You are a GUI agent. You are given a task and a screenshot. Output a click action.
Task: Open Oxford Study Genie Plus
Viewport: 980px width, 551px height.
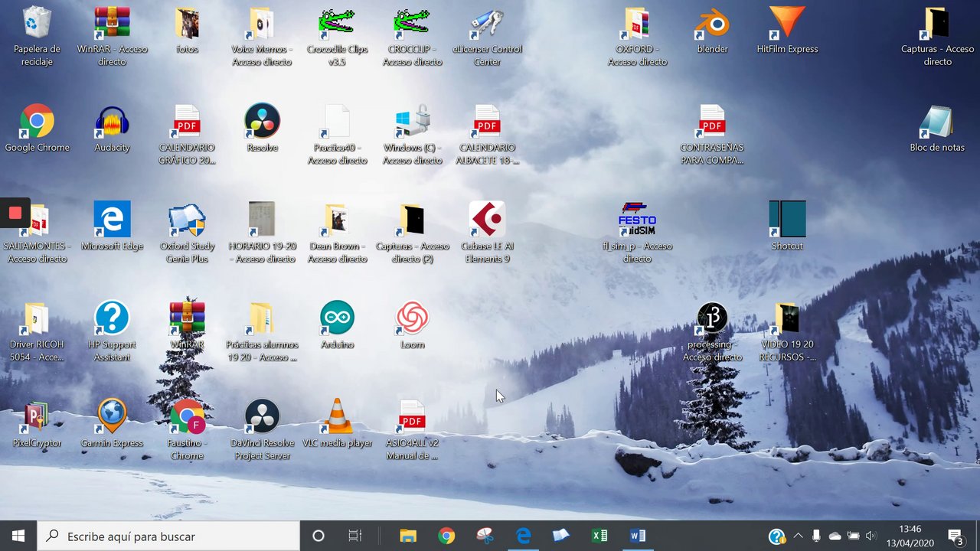[x=187, y=233]
